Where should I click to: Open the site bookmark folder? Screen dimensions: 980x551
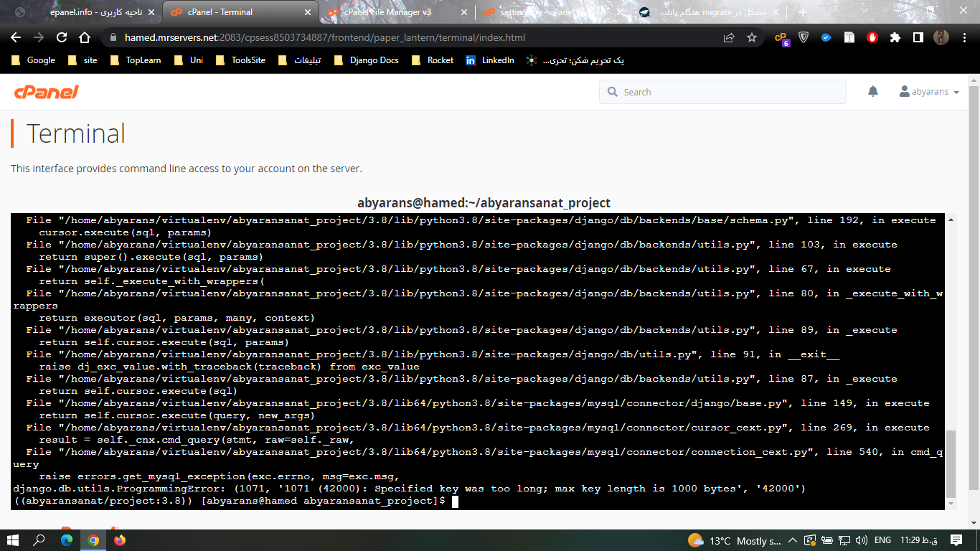(82, 60)
